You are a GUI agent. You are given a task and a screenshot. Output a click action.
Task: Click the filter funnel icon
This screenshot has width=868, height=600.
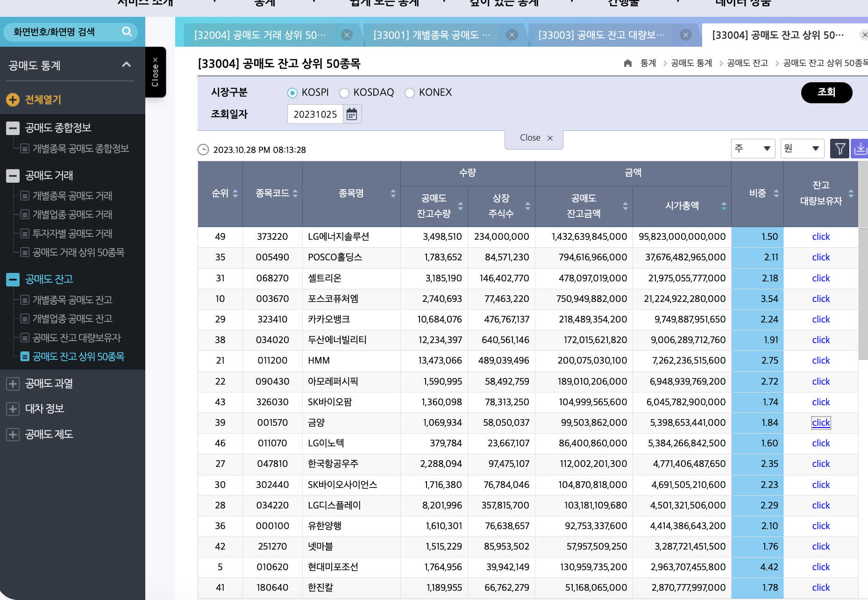pyautogui.click(x=840, y=149)
